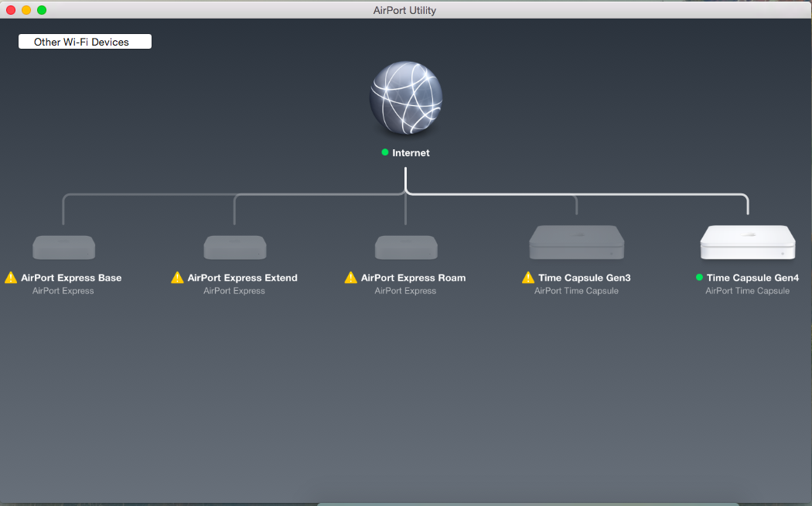This screenshot has width=812, height=506.
Task: Click AirPort Time Capsule subtitle under Gen4
Action: [747, 291]
